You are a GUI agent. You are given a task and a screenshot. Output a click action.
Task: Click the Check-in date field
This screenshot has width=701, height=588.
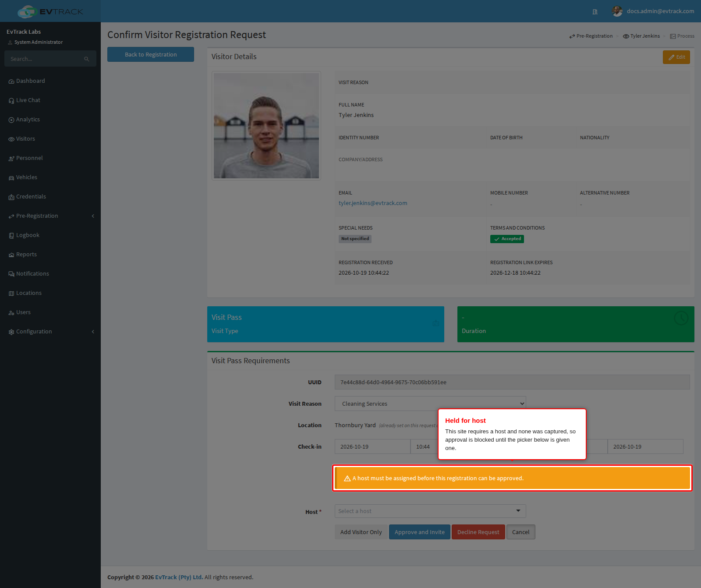[x=372, y=446]
